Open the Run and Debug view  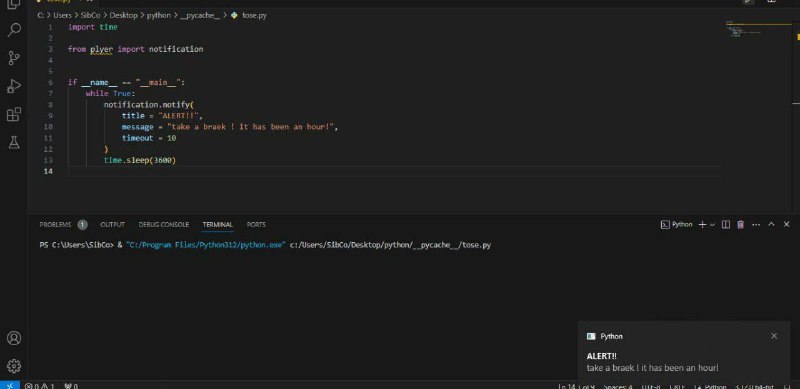click(14, 86)
